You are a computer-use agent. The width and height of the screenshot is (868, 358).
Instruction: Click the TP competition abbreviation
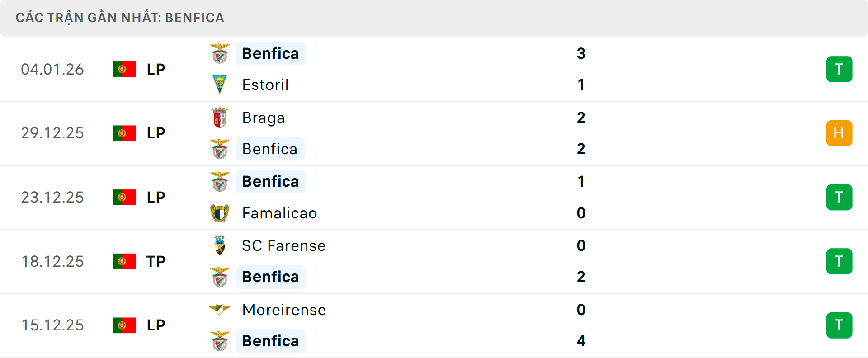pos(155,261)
